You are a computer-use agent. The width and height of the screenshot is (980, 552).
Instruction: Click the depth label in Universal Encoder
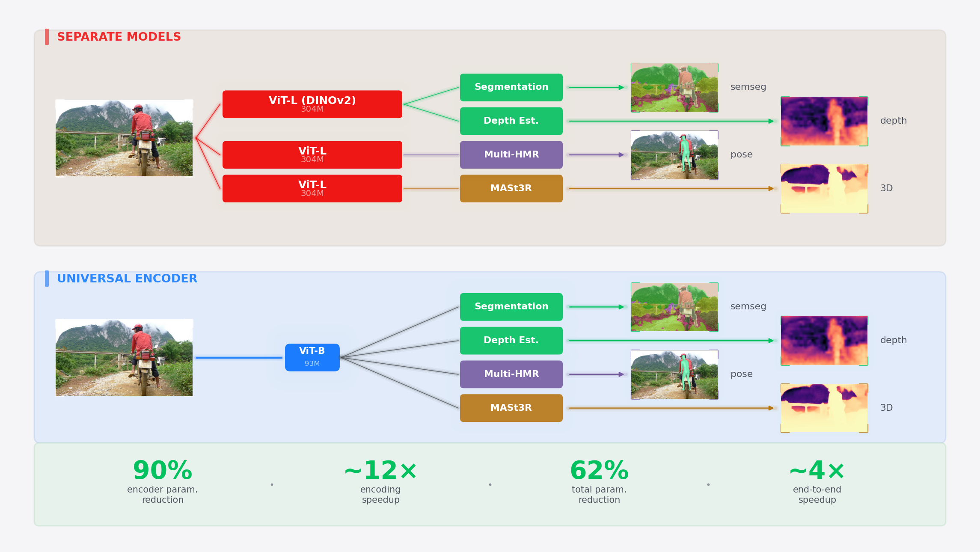click(x=894, y=340)
